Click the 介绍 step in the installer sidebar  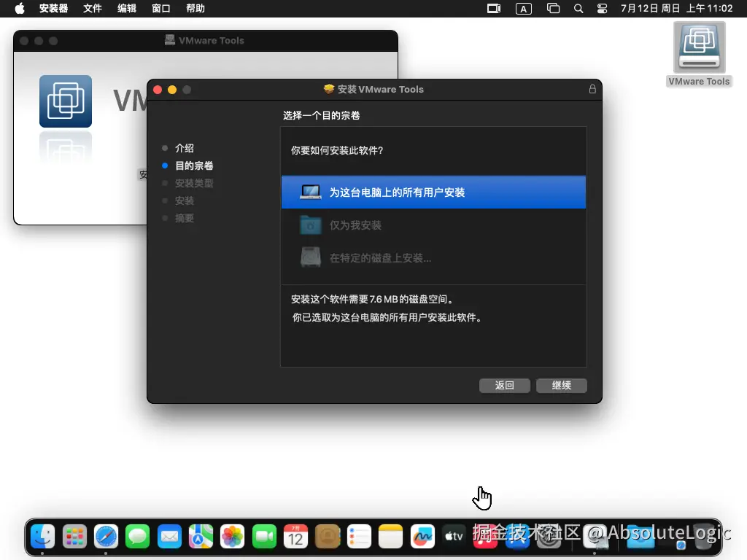[185, 148]
